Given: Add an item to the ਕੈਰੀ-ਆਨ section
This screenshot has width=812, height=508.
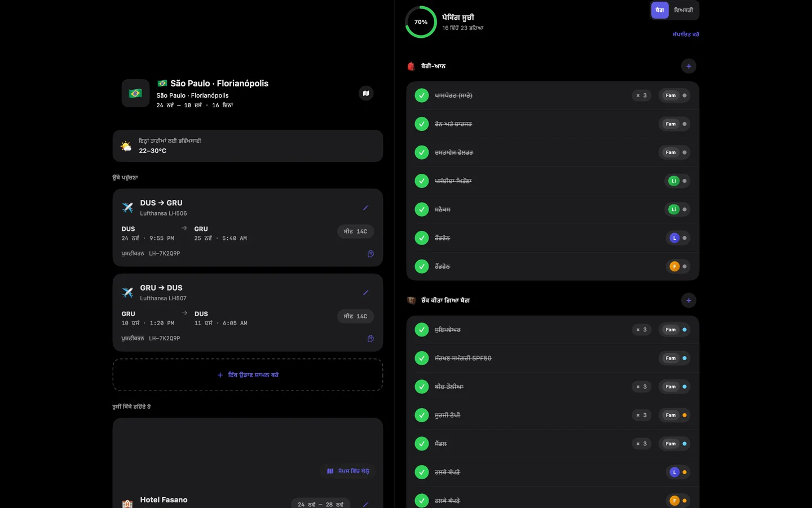Looking at the screenshot, I should (x=689, y=66).
